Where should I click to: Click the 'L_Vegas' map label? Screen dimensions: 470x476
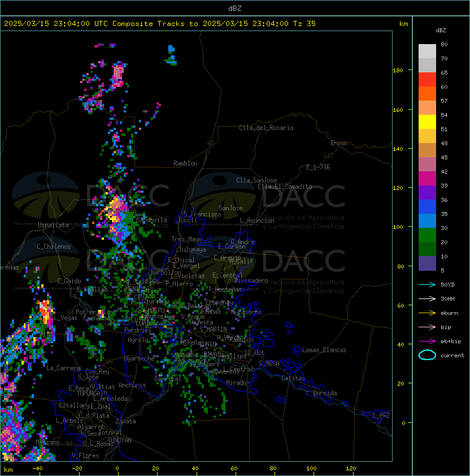point(66,318)
